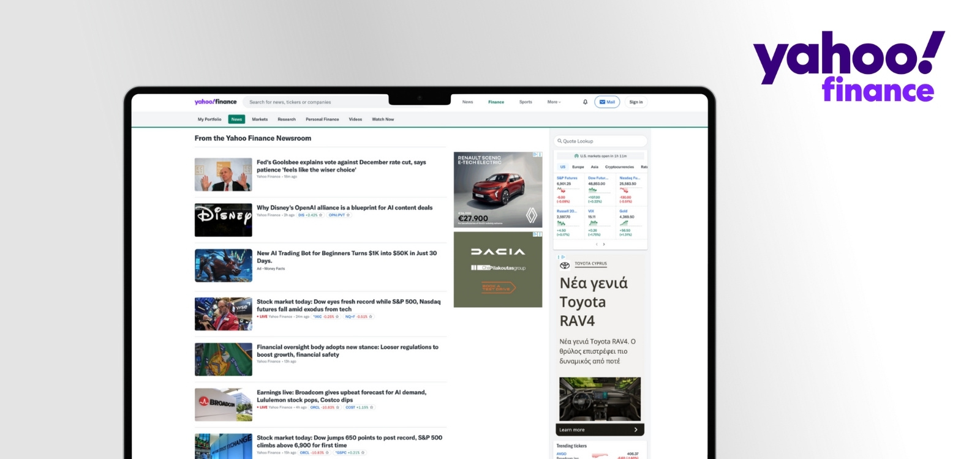Open the notifications bell icon
The width and height of the screenshot is (980, 459).
[x=585, y=102]
